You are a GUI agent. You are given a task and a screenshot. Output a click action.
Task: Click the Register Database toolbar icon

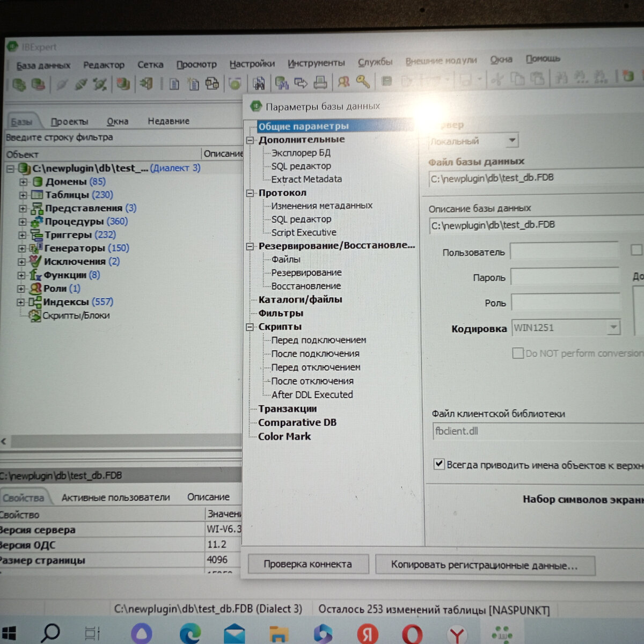coord(19,85)
